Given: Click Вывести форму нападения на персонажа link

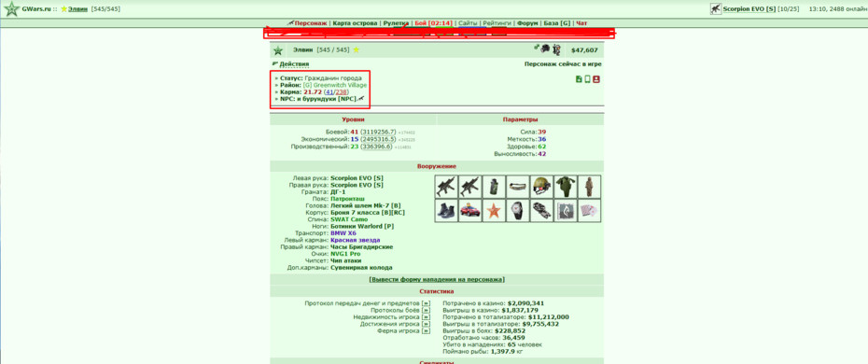Looking at the screenshot, I should [x=437, y=280].
